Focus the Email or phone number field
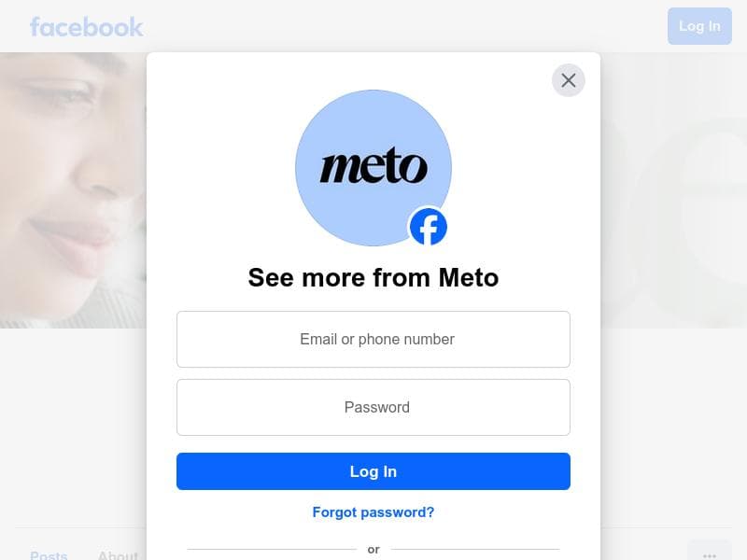 [x=373, y=339]
